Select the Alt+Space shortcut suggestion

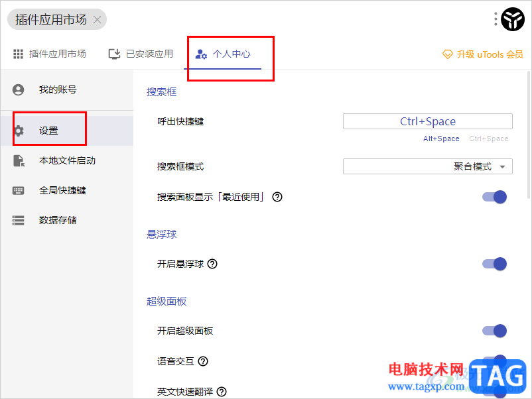(441, 139)
